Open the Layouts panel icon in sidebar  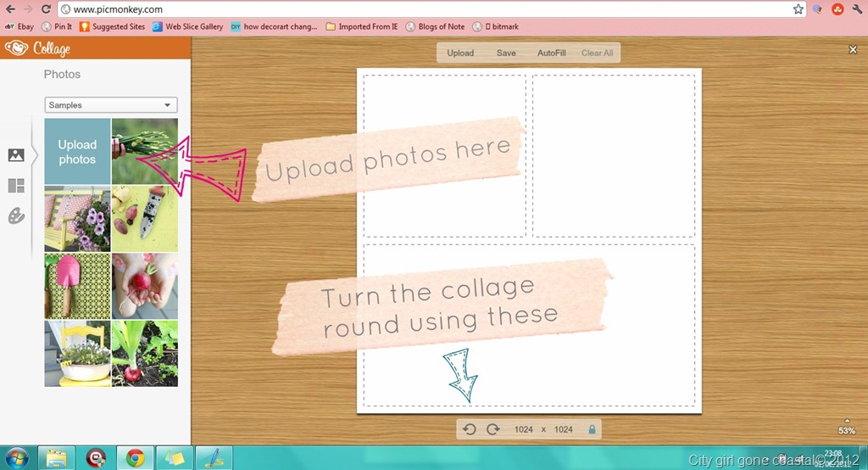tap(16, 186)
